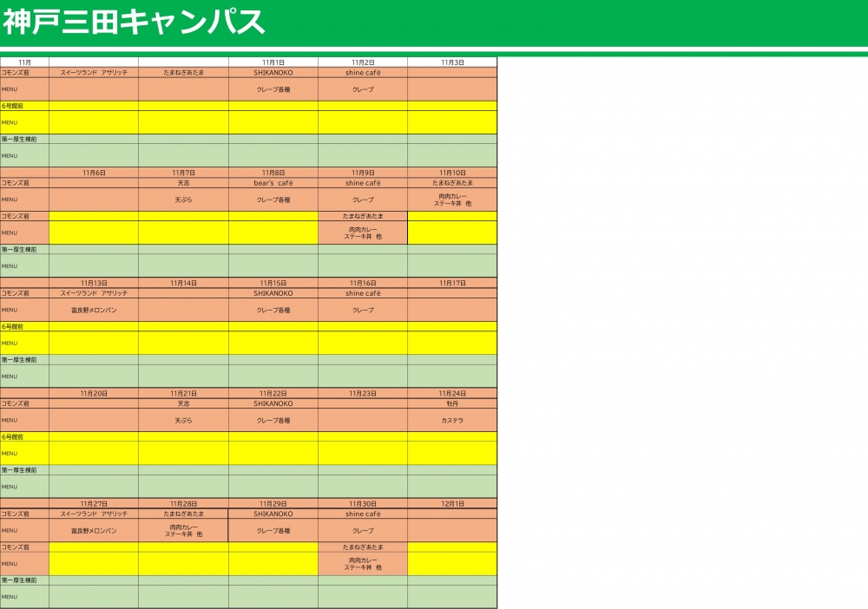Click the 11月20日 date header cell

click(94, 393)
